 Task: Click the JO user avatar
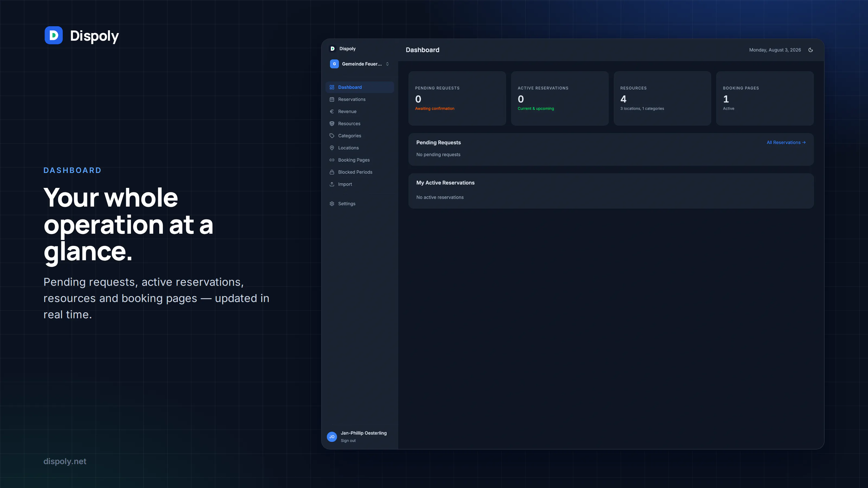click(x=332, y=437)
